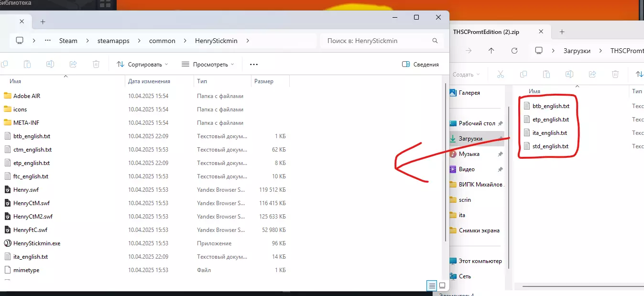This screenshot has height=296, width=644.
Task: Open the Сортировать dropdown
Action: pos(142,64)
